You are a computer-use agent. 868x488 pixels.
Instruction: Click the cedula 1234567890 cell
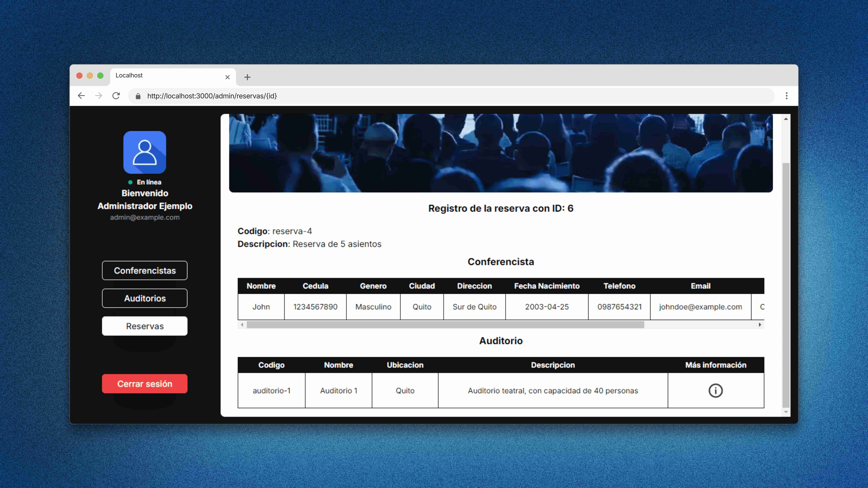point(315,307)
